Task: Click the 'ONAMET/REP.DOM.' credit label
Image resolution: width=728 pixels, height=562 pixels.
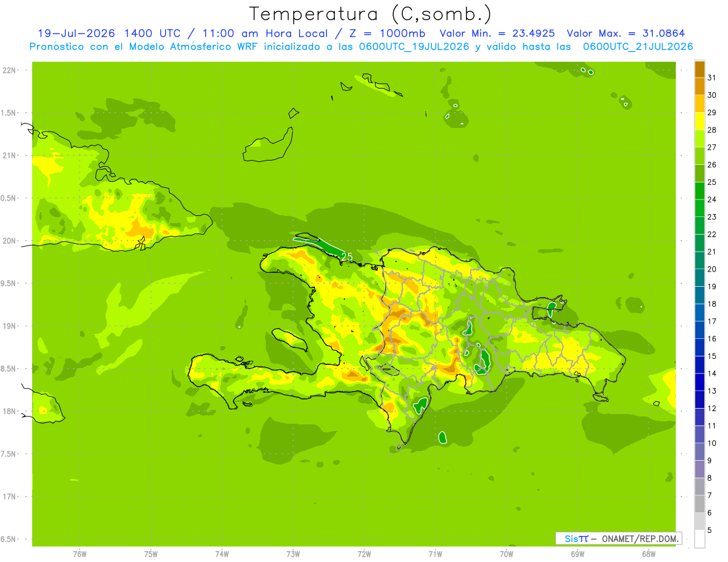Action: [x=640, y=538]
